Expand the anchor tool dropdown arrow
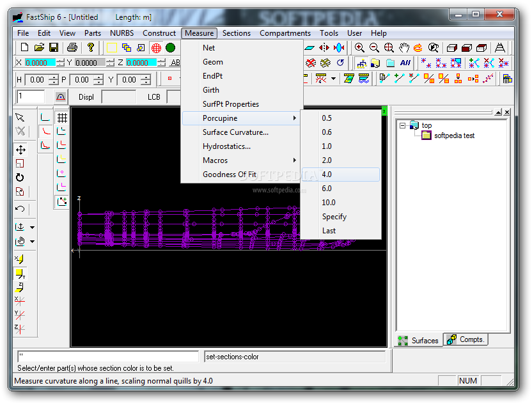This screenshot has height=404, width=532. (x=32, y=228)
